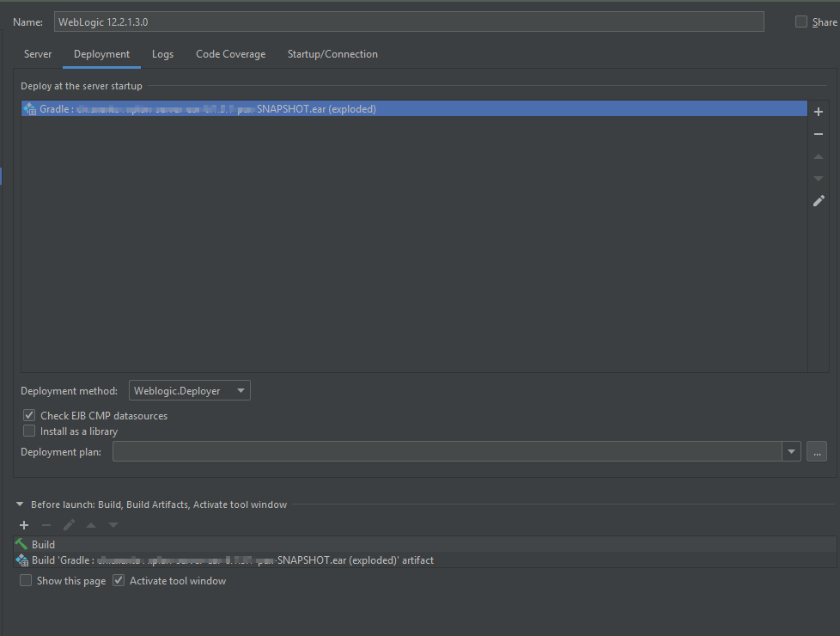This screenshot has width=840, height=636.
Task: Open the Logs tab
Action: [x=162, y=54]
